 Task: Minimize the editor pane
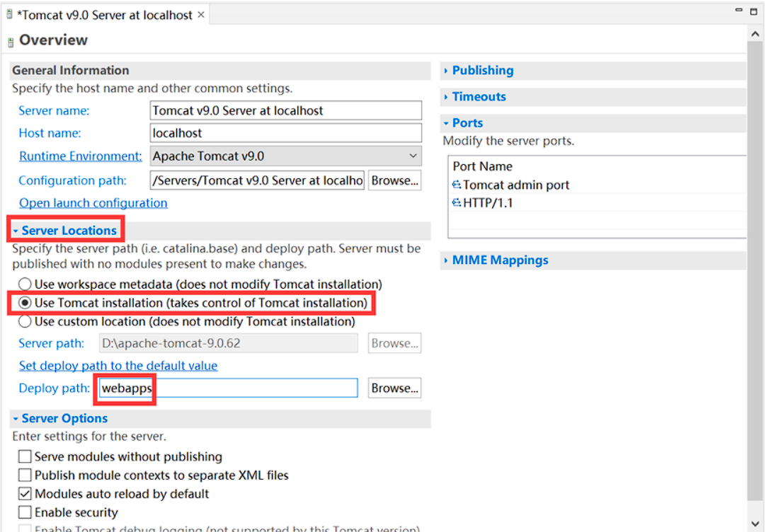[x=738, y=11]
